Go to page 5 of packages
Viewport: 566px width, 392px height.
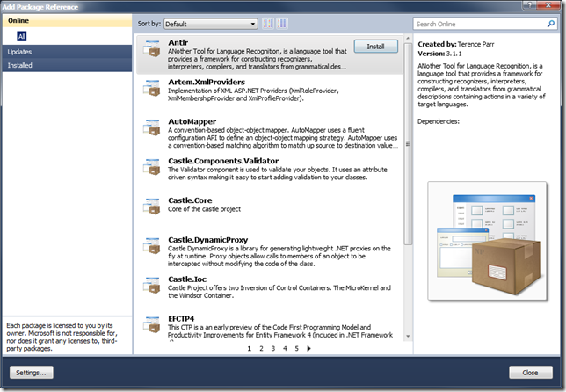tap(297, 348)
